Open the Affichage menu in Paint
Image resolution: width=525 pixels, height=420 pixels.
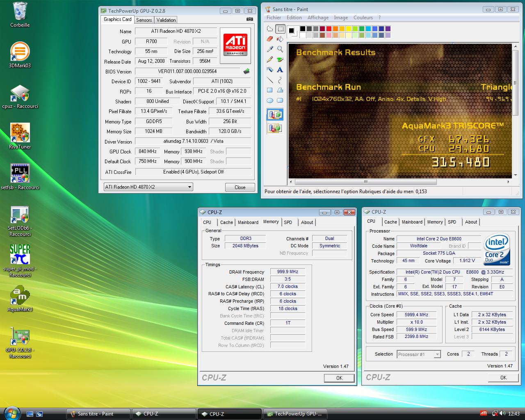point(318,18)
